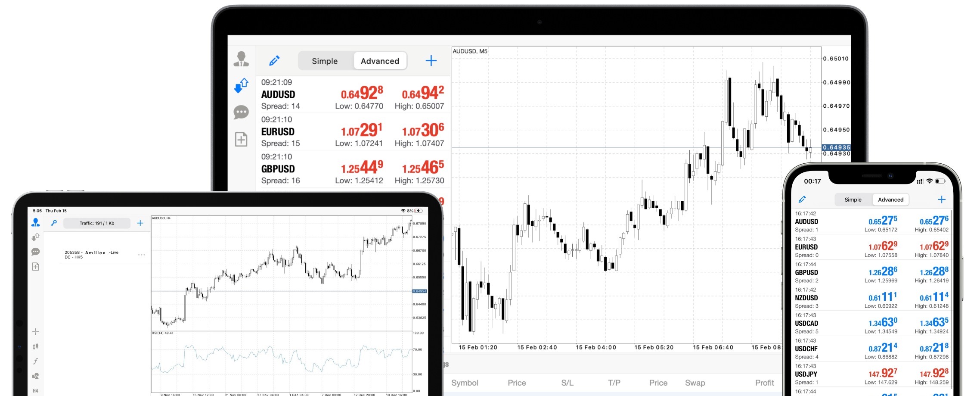Select GBPUSD row on phone quotes
980x396 pixels.
pyautogui.click(x=871, y=272)
